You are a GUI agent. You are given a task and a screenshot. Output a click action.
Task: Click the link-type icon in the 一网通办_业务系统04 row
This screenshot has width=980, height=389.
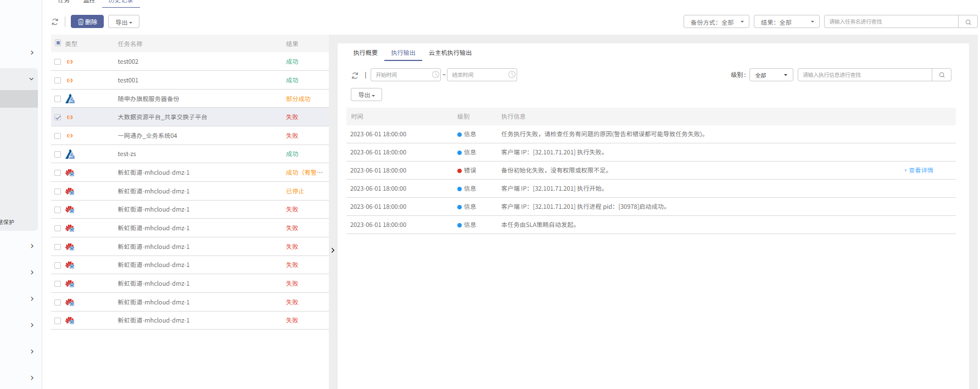[x=70, y=136]
